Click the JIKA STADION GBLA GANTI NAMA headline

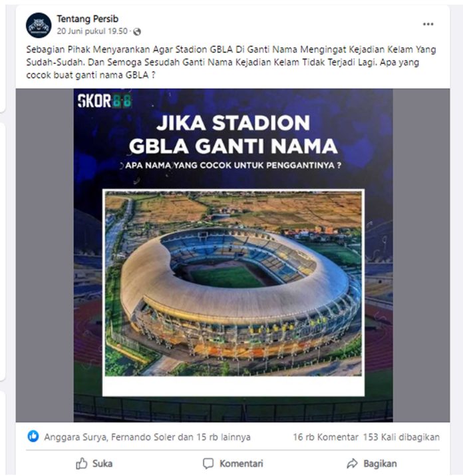click(233, 134)
